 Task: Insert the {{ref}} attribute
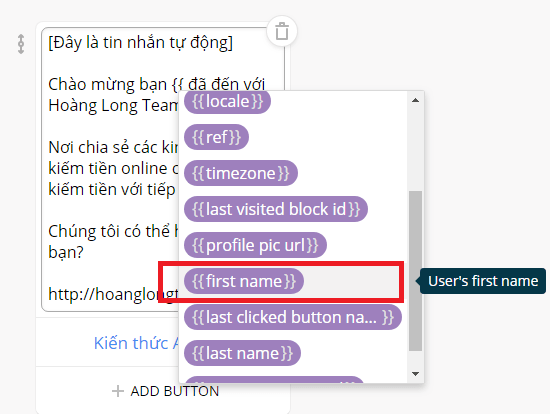tap(216, 137)
